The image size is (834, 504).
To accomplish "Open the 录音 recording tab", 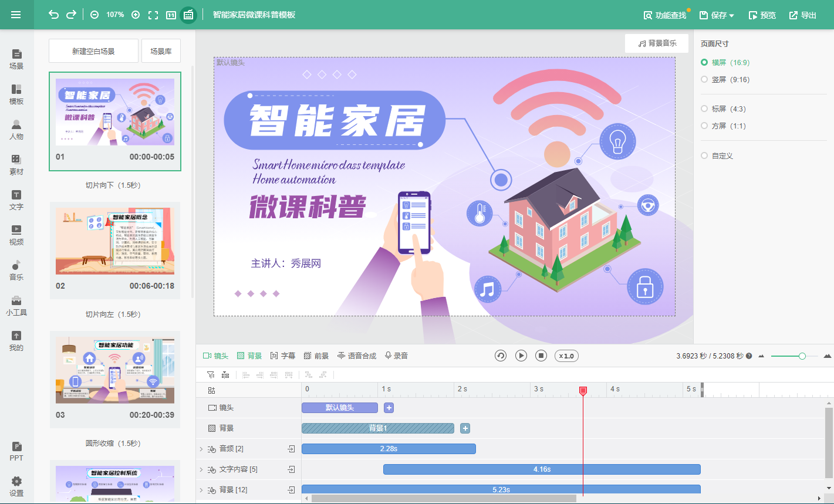I will 396,356.
